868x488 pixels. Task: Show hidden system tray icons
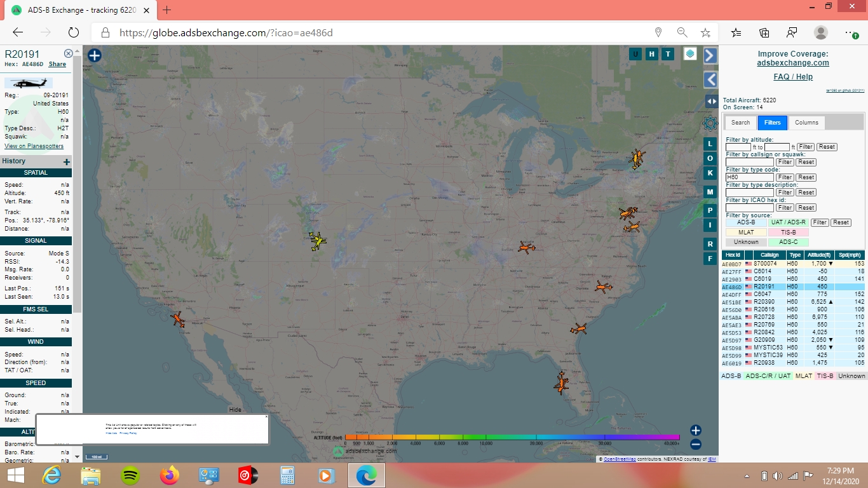click(747, 476)
